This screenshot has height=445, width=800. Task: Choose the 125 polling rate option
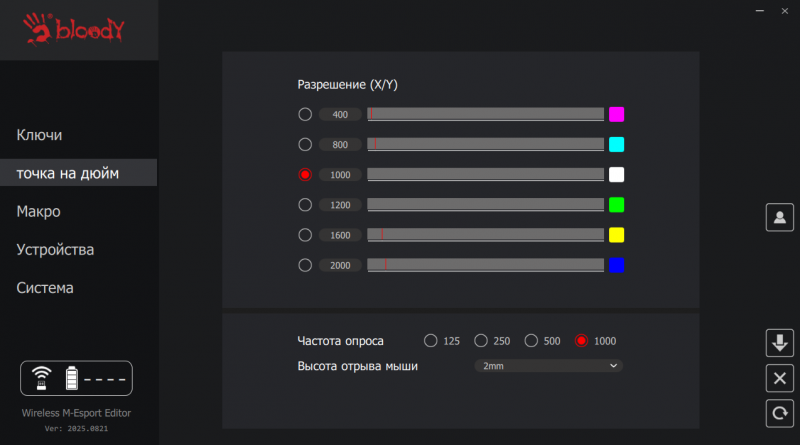pyautogui.click(x=431, y=341)
